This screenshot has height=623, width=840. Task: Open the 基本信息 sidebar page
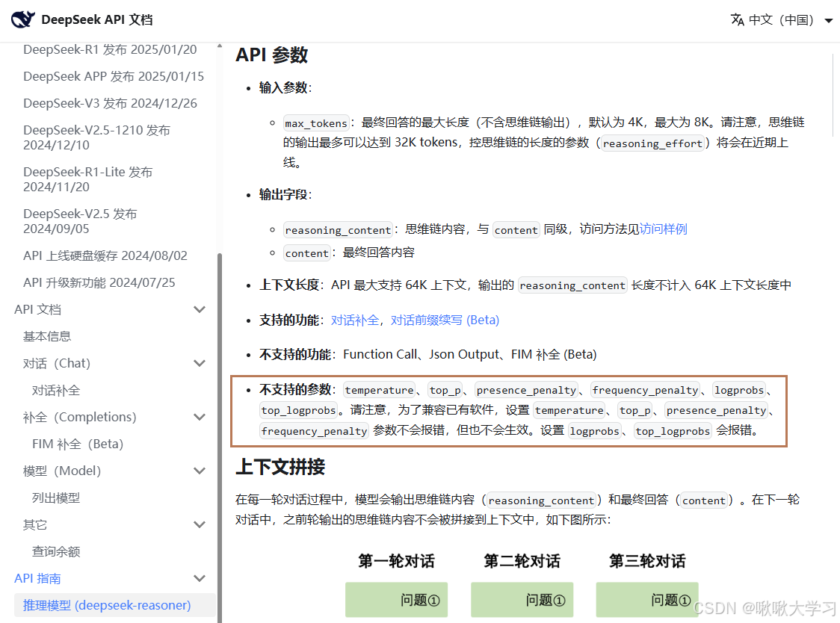coord(47,336)
